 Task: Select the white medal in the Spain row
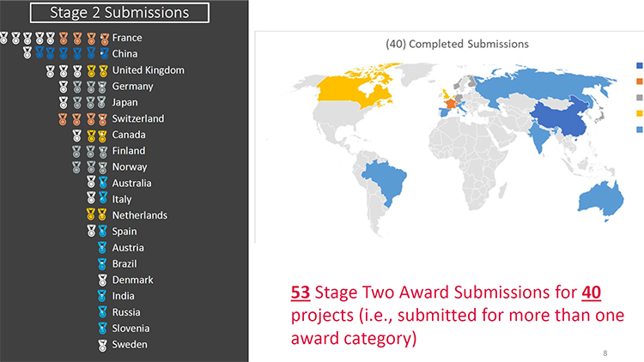coord(91,232)
